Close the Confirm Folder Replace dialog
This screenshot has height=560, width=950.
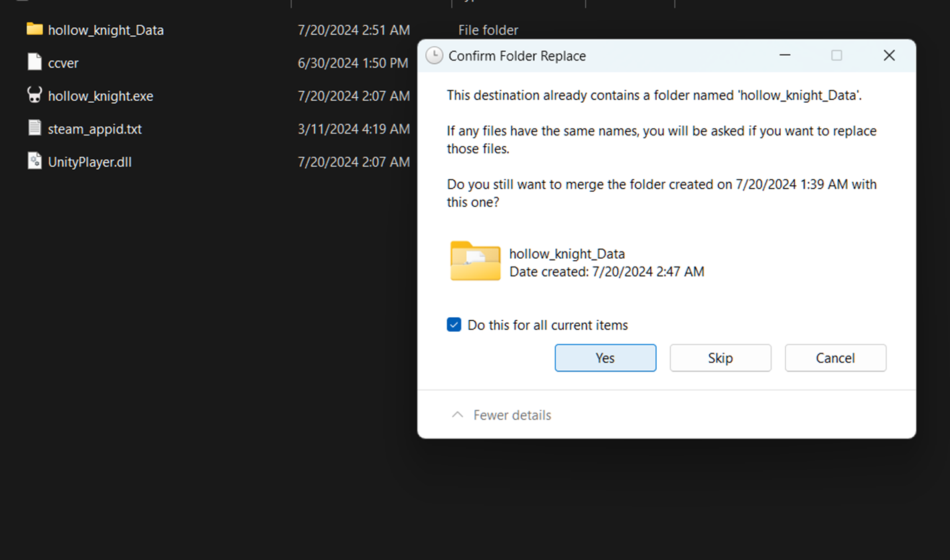(x=889, y=55)
